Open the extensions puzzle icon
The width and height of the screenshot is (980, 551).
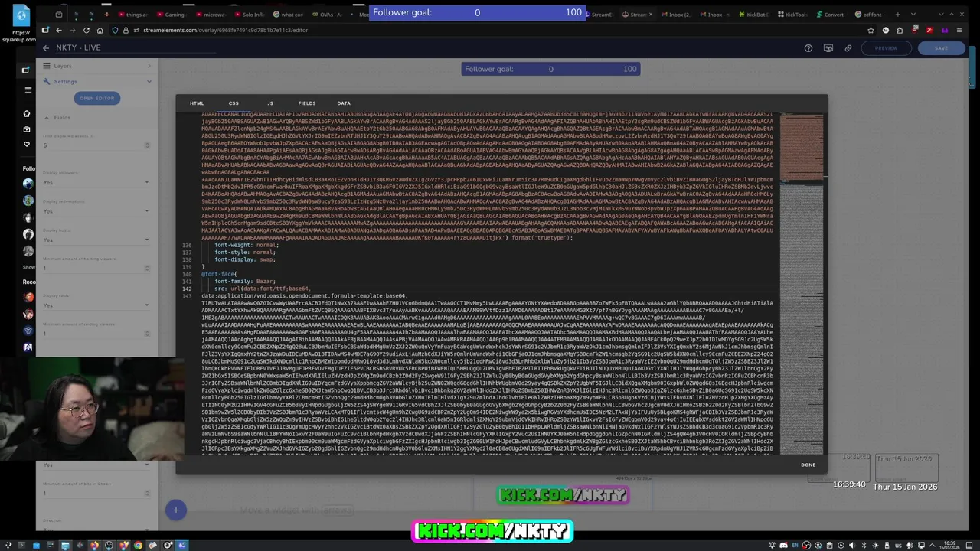coord(900,30)
